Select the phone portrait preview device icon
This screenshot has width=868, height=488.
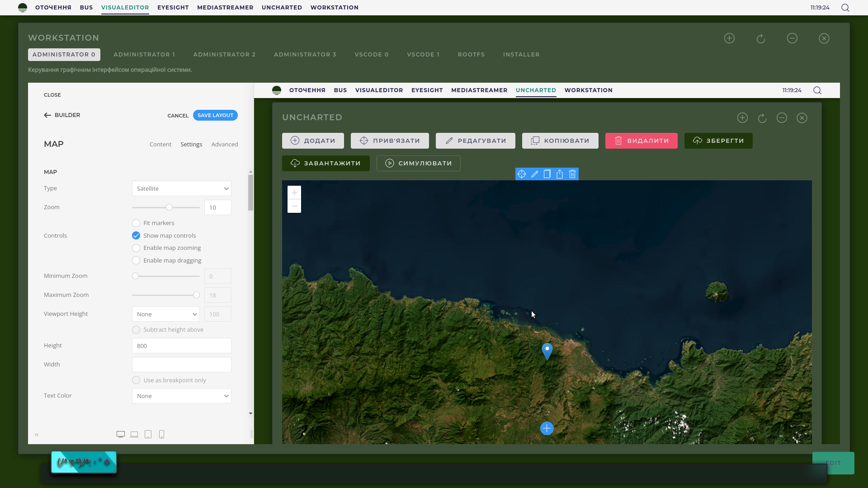pos(161,434)
